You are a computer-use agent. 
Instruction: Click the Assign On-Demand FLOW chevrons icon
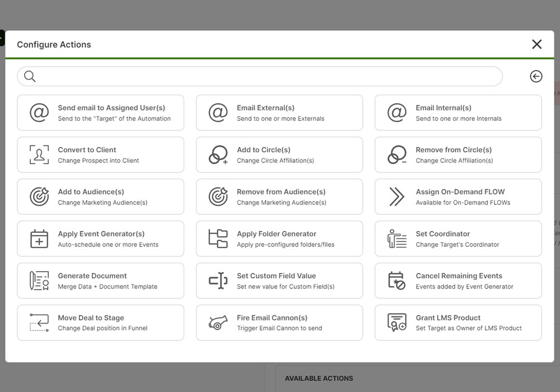[x=397, y=197]
